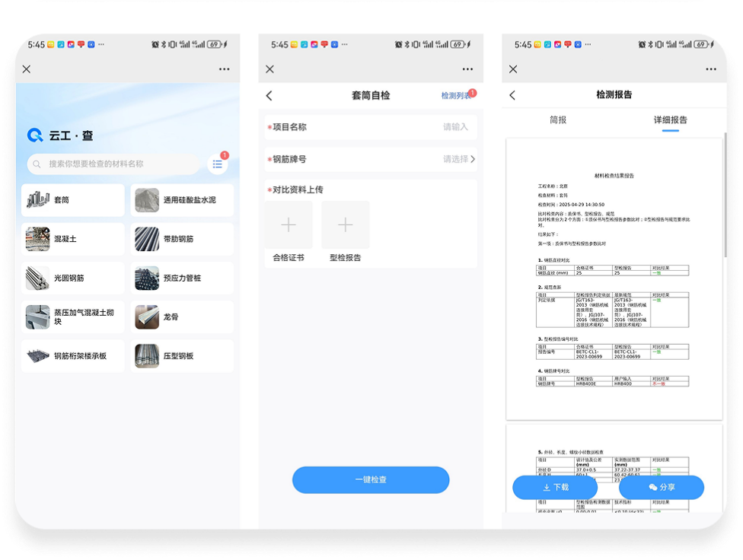
Task: Open the list icon with red badge
Action: pyautogui.click(x=218, y=164)
